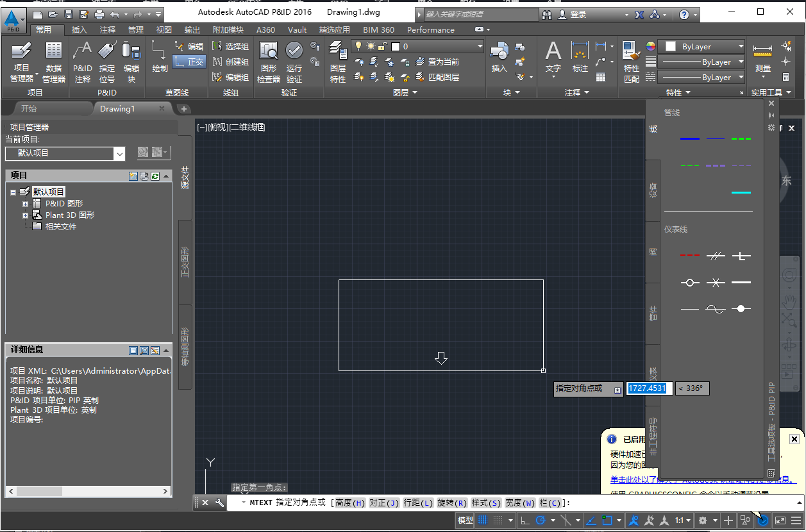Toggle grid display in status bar

point(483,520)
